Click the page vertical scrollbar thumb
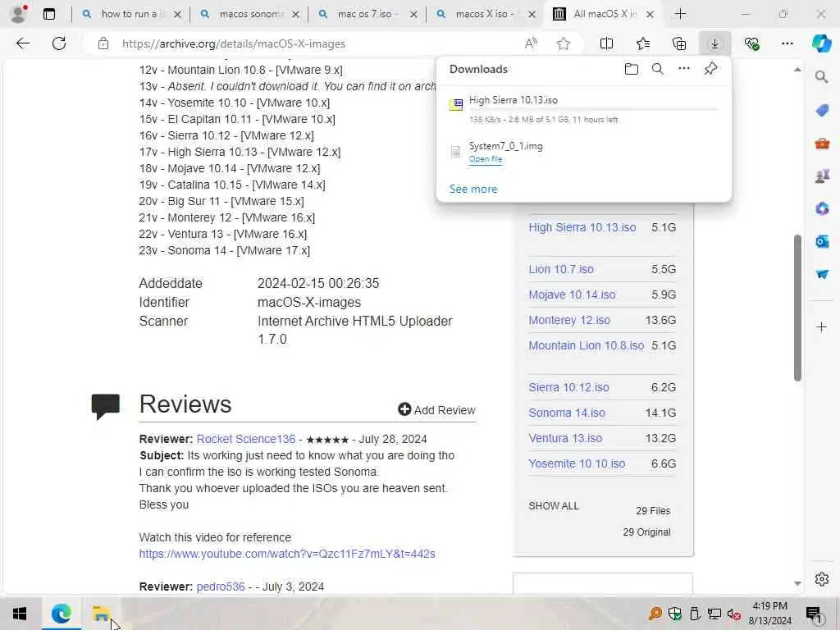 click(797, 308)
